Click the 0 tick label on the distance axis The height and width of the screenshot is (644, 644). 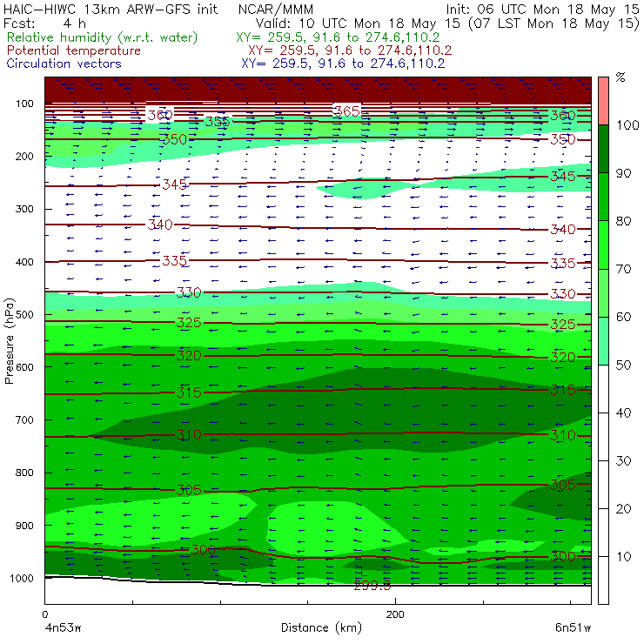click(x=44, y=614)
